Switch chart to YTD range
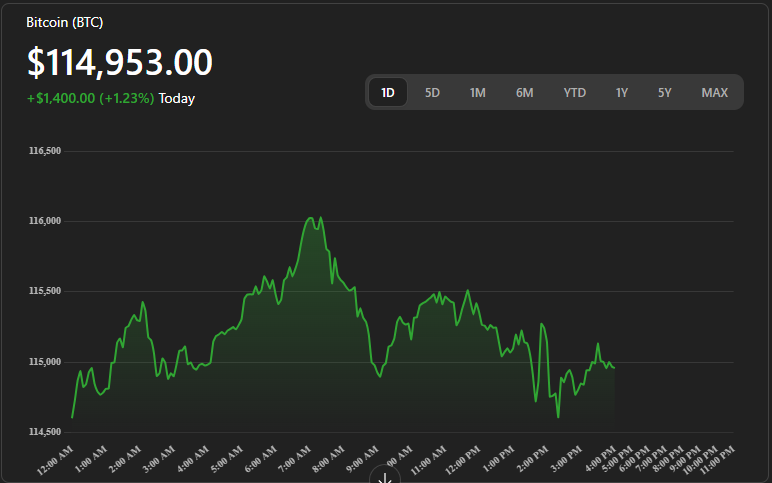 click(x=574, y=93)
